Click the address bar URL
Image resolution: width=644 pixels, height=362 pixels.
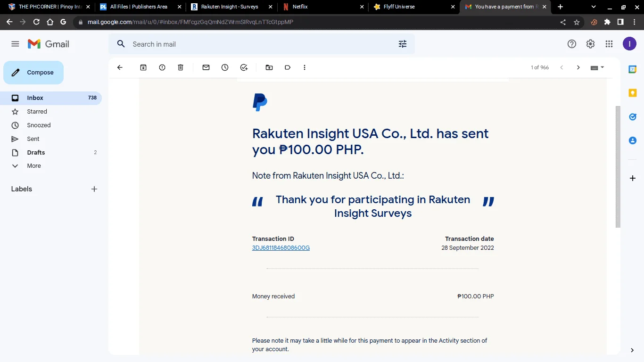[190, 22]
